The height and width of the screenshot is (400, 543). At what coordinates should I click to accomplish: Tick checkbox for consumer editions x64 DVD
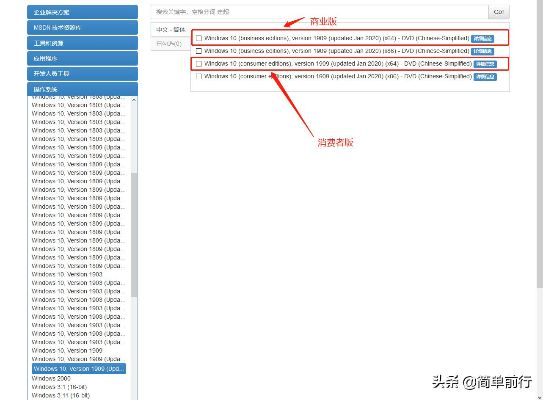coord(199,64)
